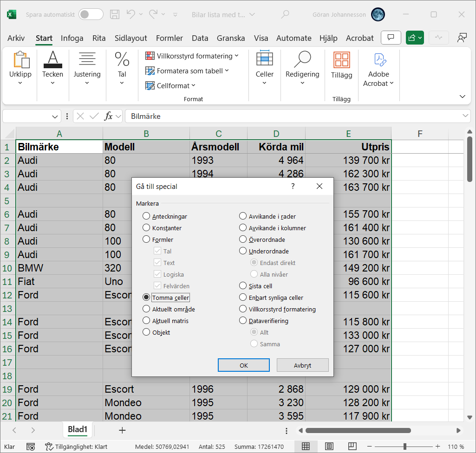Screen dimensions: 476x453
Task: Click the zoom slider in status bar
Action: (x=405, y=447)
